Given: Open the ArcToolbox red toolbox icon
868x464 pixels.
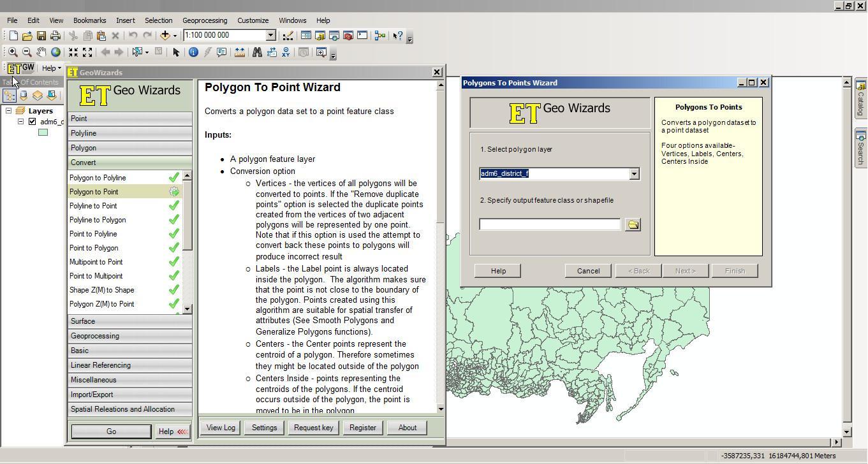Looking at the screenshot, I should pyautogui.click(x=348, y=36).
